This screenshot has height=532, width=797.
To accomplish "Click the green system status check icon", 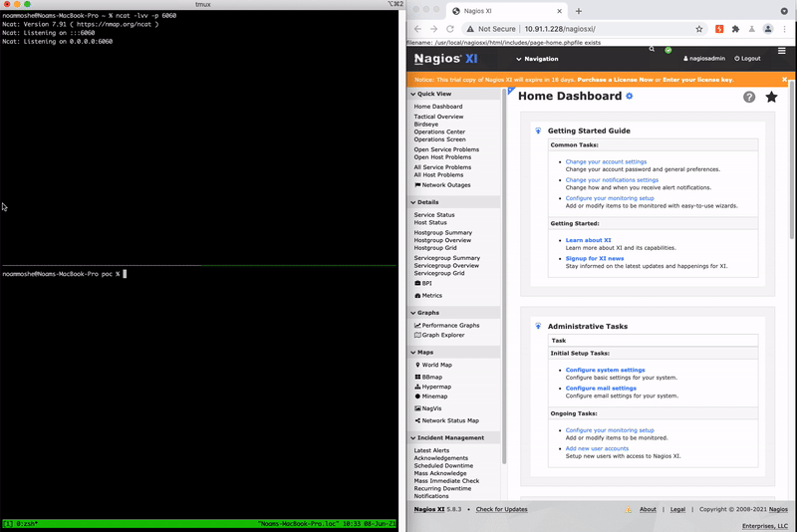I will (668, 50).
